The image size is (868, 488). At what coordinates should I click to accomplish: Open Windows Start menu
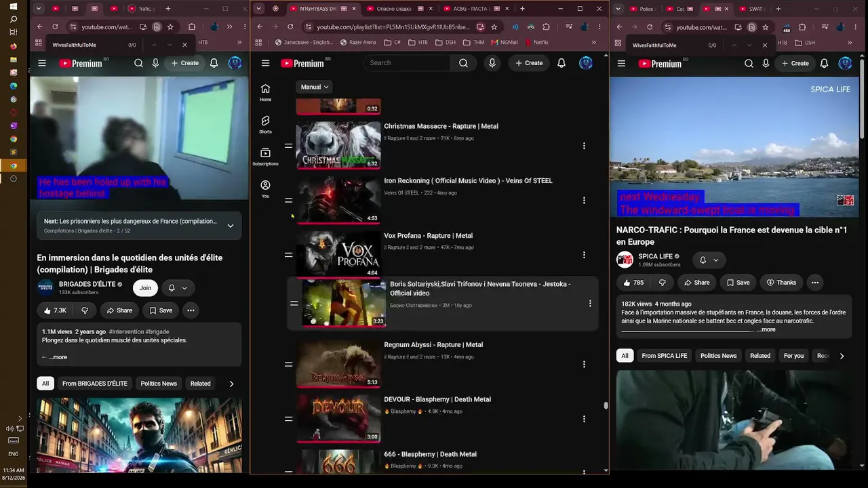pyautogui.click(x=14, y=7)
